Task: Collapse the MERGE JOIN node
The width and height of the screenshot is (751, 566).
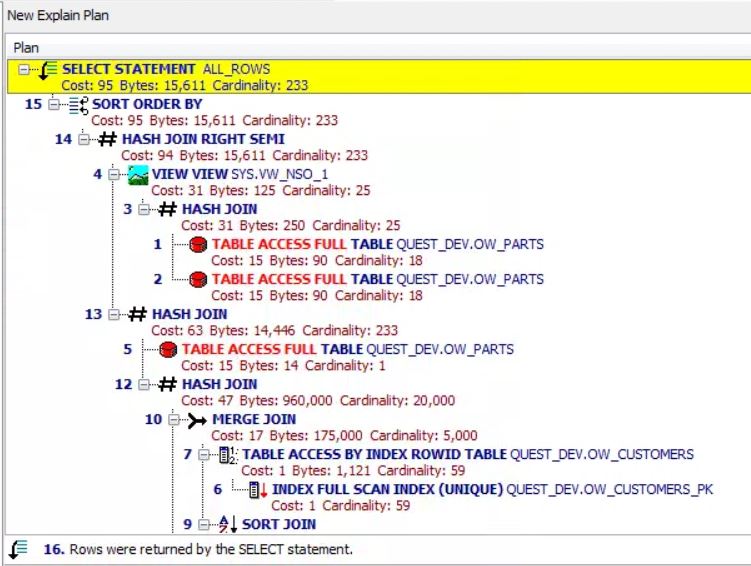Action: pyautogui.click(x=174, y=420)
